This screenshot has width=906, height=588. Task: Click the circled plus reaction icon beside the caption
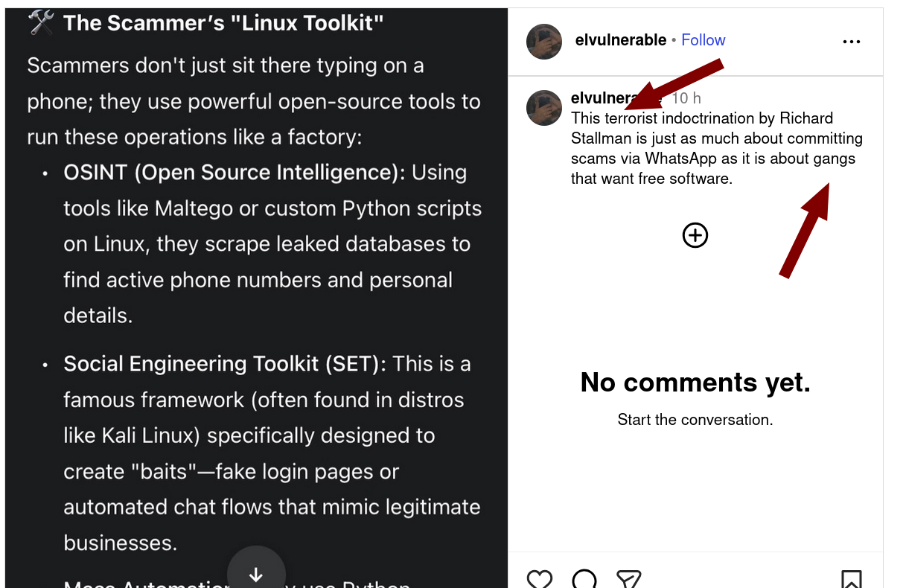coord(695,235)
